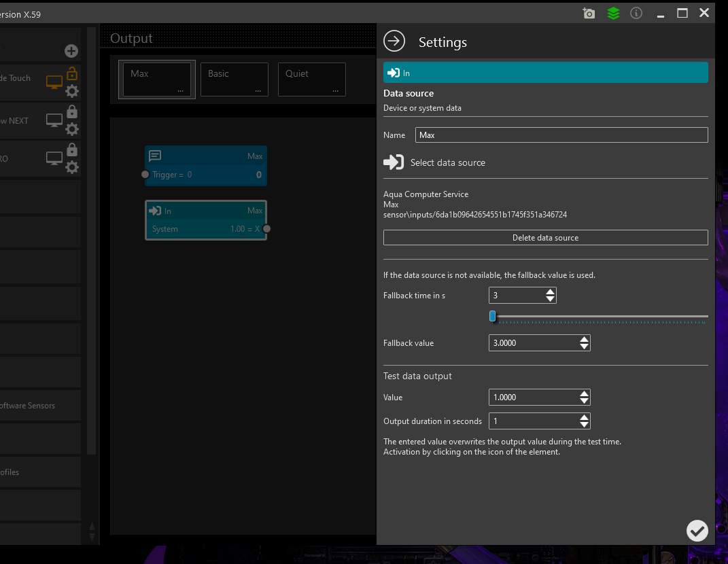This screenshot has height=564, width=728.
Task: Toggle the orange monitor icon for Touch device
Action: point(54,82)
